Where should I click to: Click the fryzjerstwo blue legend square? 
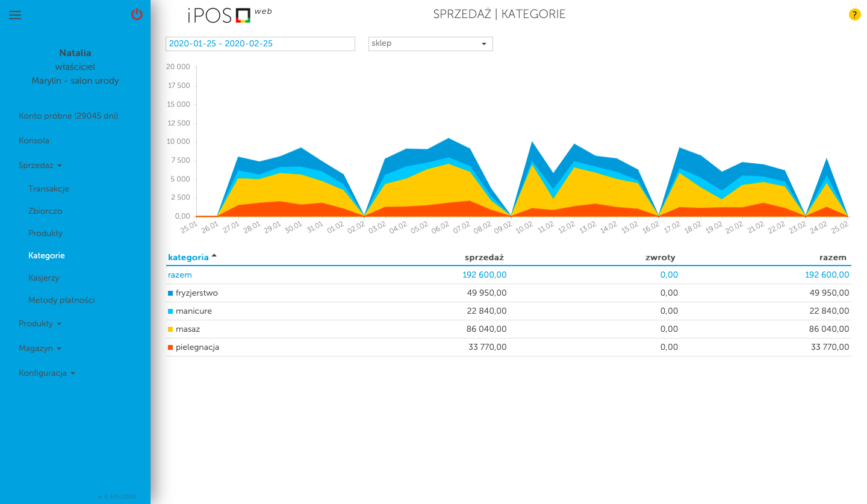pyautogui.click(x=170, y=293)
